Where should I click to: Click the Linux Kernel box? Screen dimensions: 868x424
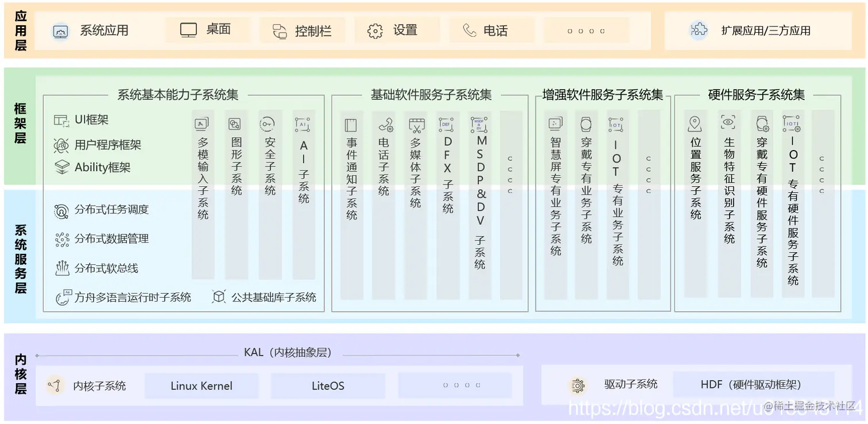pyautogui.click(x=201, y=385)
